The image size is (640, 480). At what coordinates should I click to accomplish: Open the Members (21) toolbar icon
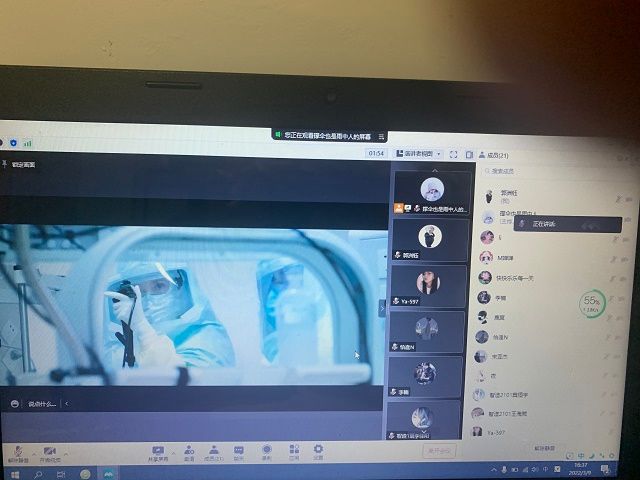(x=214, y=453)
